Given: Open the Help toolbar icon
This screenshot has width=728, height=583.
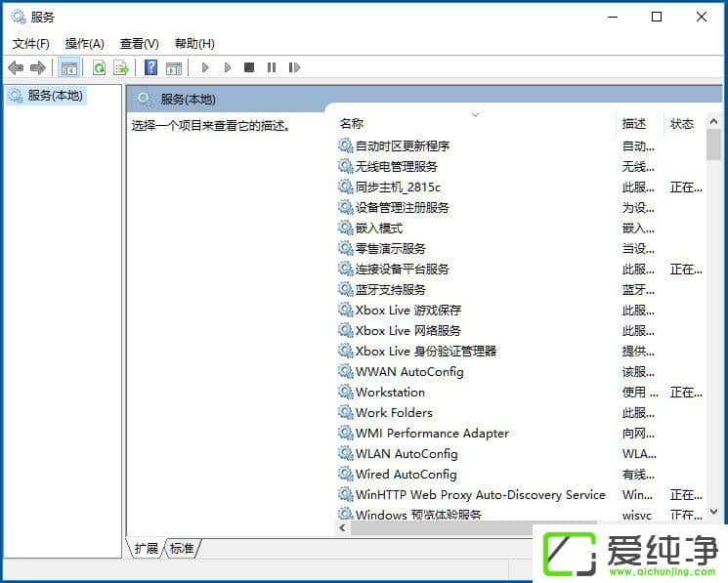Looking at the screenshot, I should pyautogui.click(x=150, y=67).
